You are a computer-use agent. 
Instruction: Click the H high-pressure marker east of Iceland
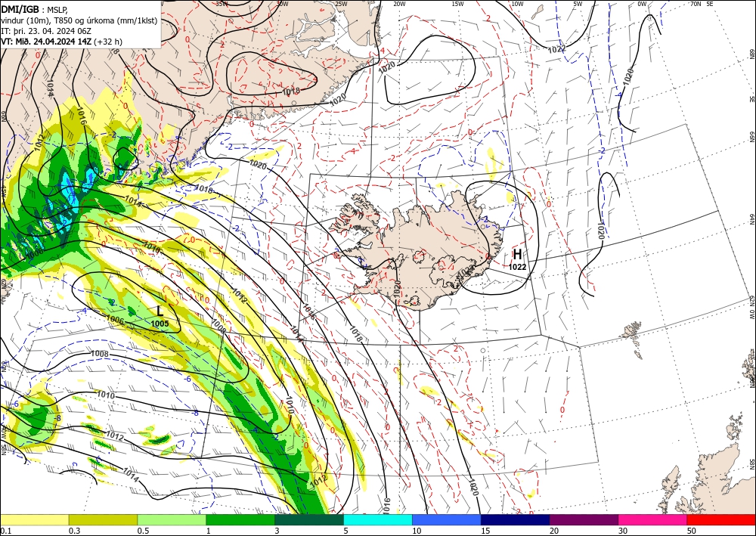pyautogui.click(x=517, y=255)
